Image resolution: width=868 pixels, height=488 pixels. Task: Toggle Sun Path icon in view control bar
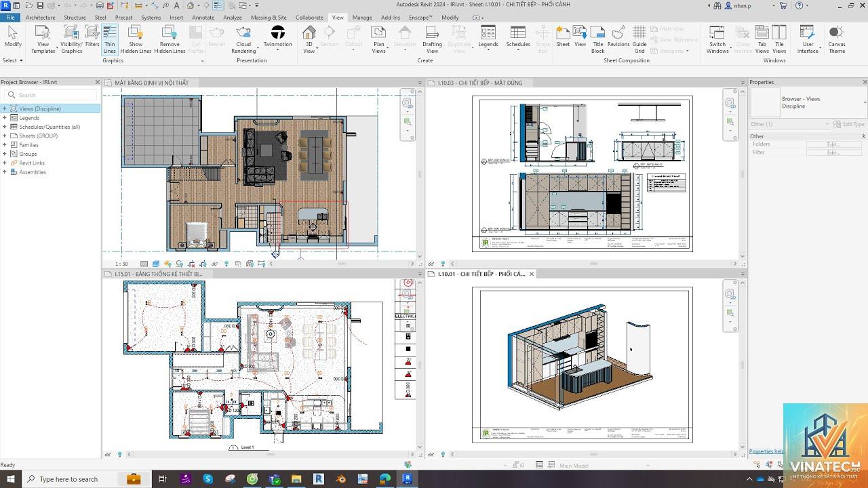click(167, 264)
